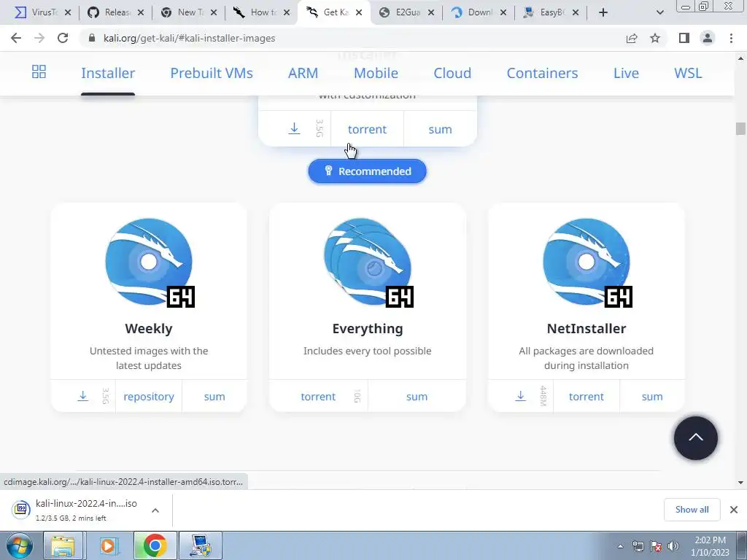Select the Containers section
This screenshot has height=560, width=747.
click(542, 73)
